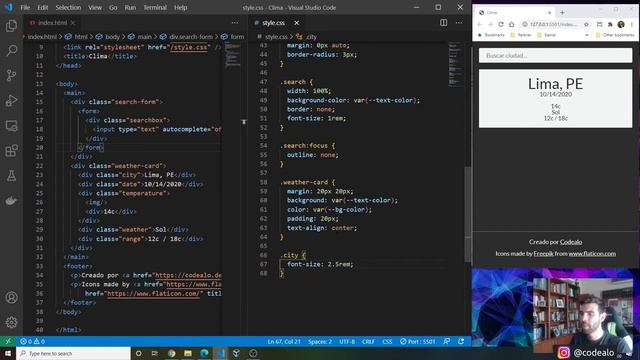Open the Search view in the activity bar
This screenshot has height=360, width=640.
click(11, 51)
